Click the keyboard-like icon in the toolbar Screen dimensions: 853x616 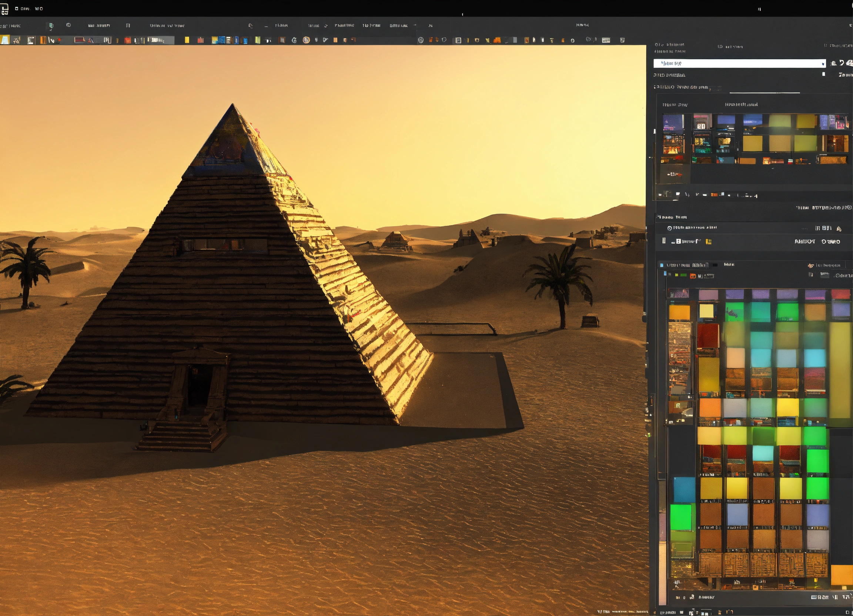606,40
